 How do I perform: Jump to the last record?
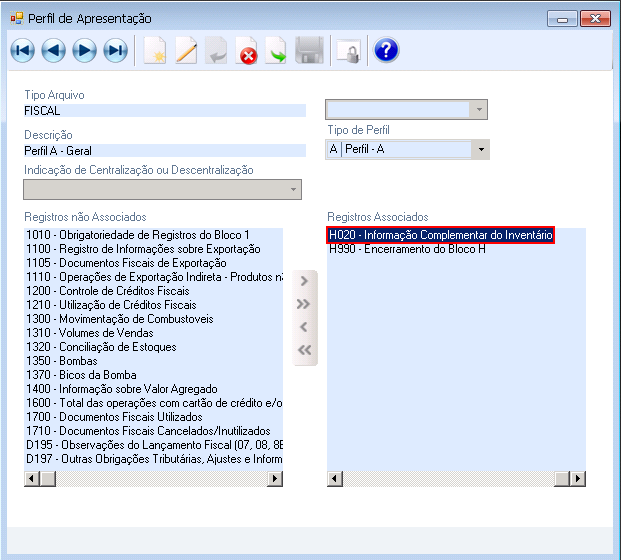point(115,51)
